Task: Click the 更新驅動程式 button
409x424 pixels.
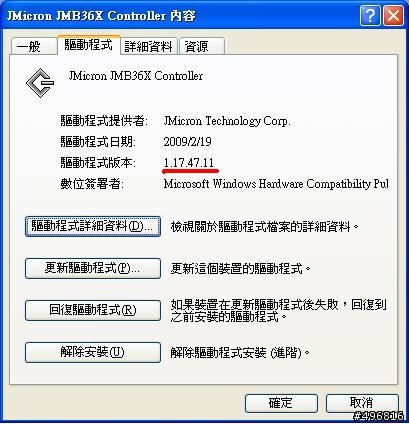Action: 93,268
